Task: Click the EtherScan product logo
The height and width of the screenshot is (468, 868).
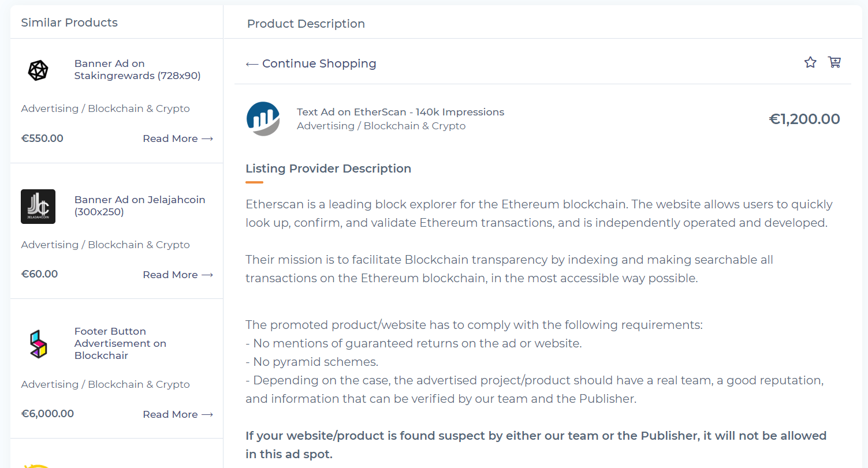Action: coord(263,119)
